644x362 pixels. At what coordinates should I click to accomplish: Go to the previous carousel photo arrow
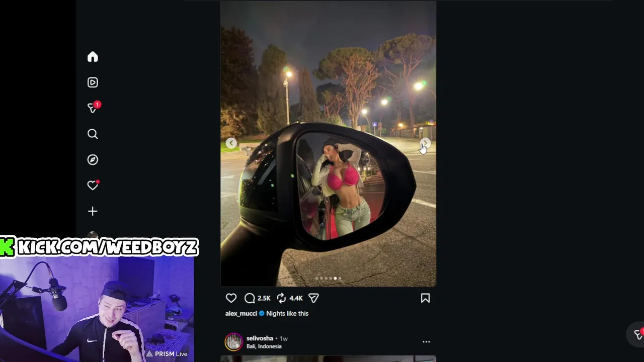click(231, 143)
